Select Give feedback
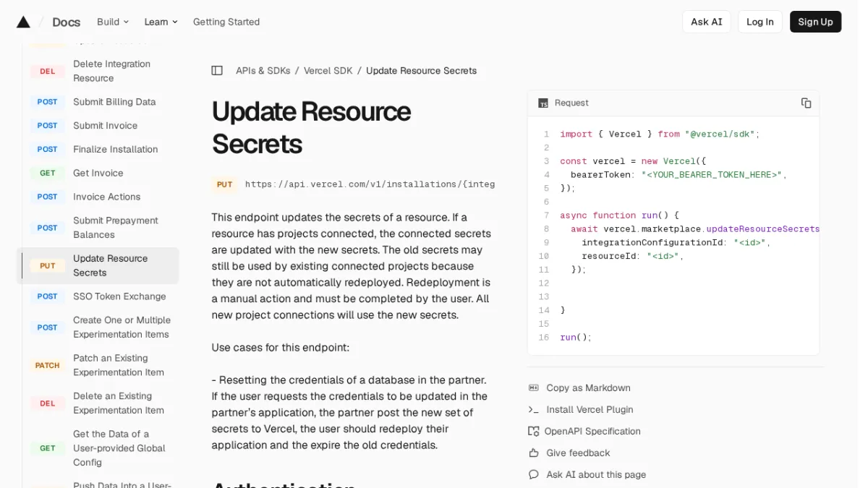 [x=578, y=453]
